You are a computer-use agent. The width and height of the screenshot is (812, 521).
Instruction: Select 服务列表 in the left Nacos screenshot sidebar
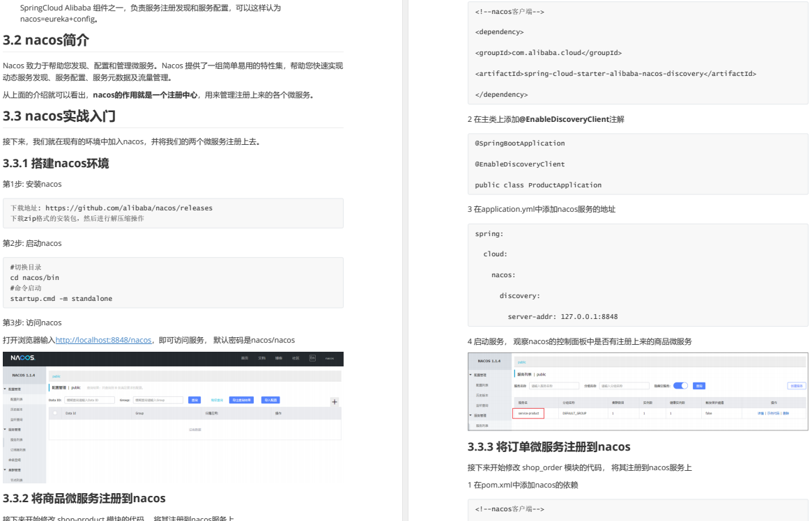coord(17,440)
